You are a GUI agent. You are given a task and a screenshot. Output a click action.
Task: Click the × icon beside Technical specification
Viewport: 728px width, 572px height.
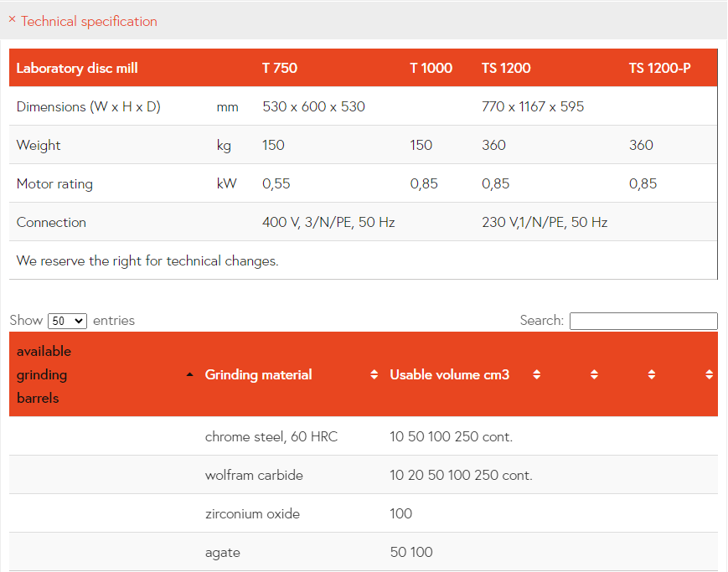[13, 20]
